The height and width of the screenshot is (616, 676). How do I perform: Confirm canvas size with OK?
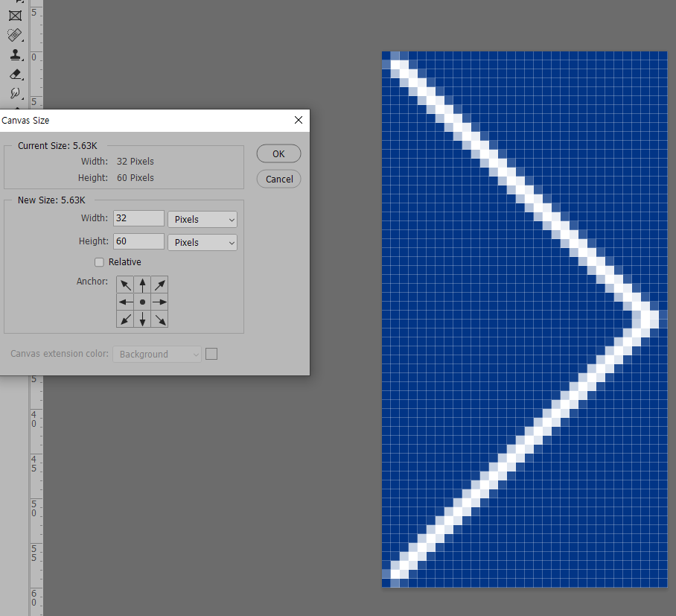pyautogui.click(x=278, y=153)
